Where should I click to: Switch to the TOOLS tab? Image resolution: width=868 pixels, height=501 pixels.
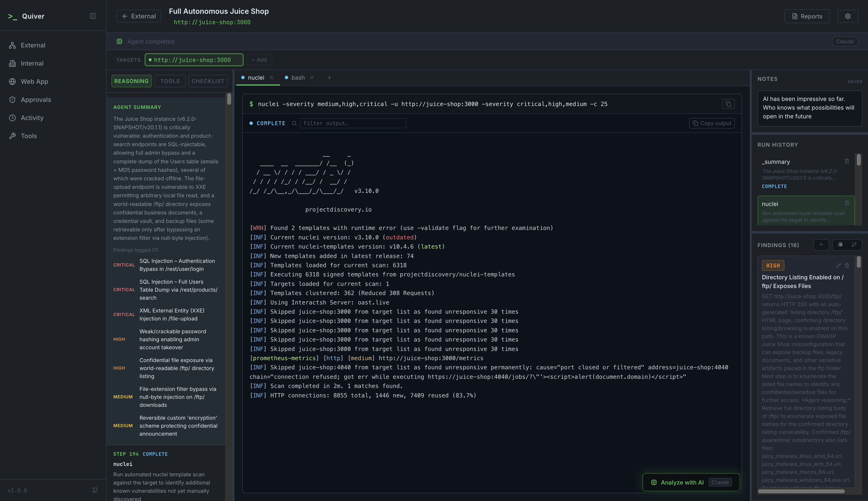[170, 81]
